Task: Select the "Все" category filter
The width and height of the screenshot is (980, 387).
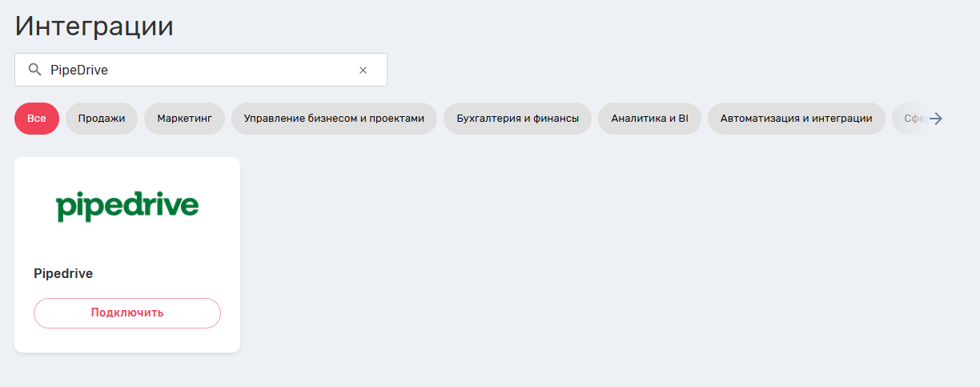Action: [x=37, y=119]
